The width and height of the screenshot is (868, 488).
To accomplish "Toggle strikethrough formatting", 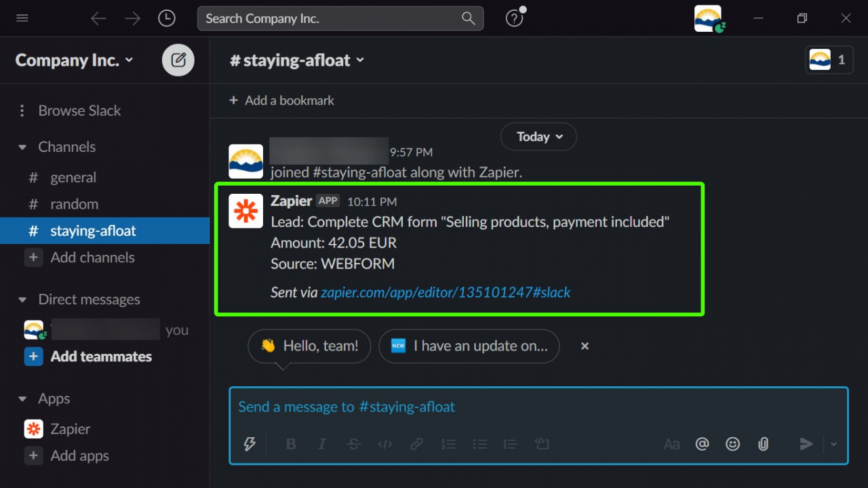I will (x=353, y=444).
